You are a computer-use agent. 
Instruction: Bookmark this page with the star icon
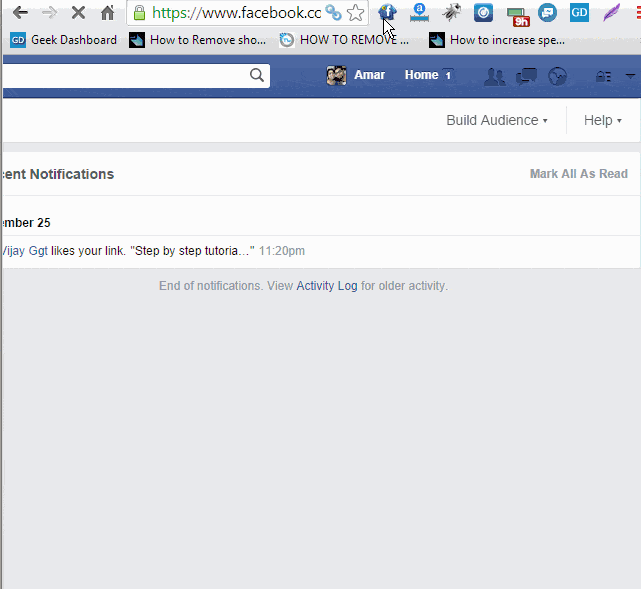355,13
